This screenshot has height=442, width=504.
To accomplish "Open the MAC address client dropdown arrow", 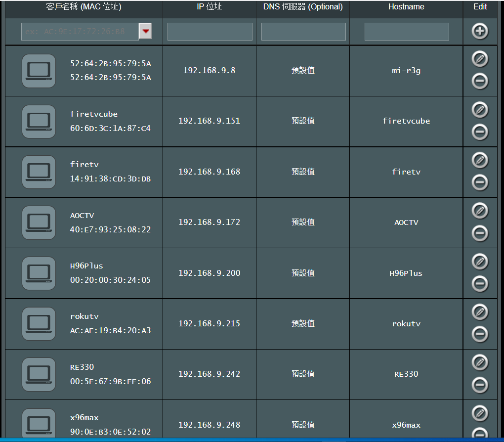I will tap(145, 32).
